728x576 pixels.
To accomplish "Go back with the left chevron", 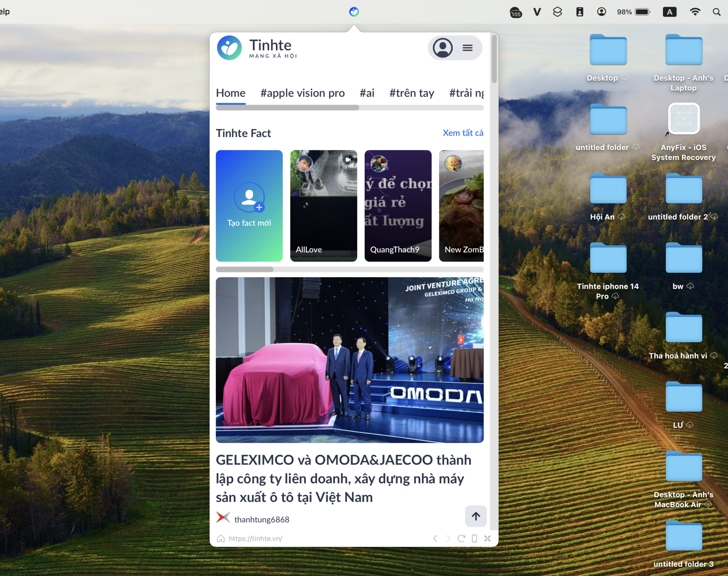I will click(x=435, y=538).
